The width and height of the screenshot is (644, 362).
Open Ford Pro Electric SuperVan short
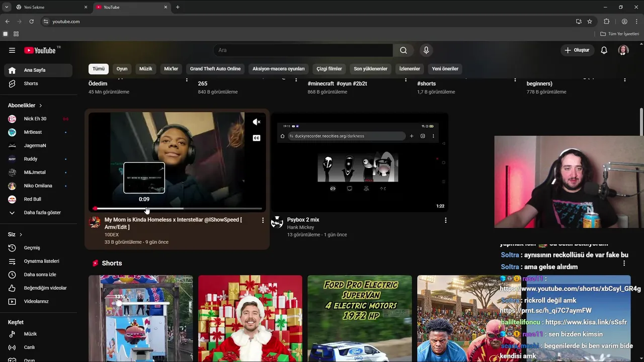(x=360, y=318)
